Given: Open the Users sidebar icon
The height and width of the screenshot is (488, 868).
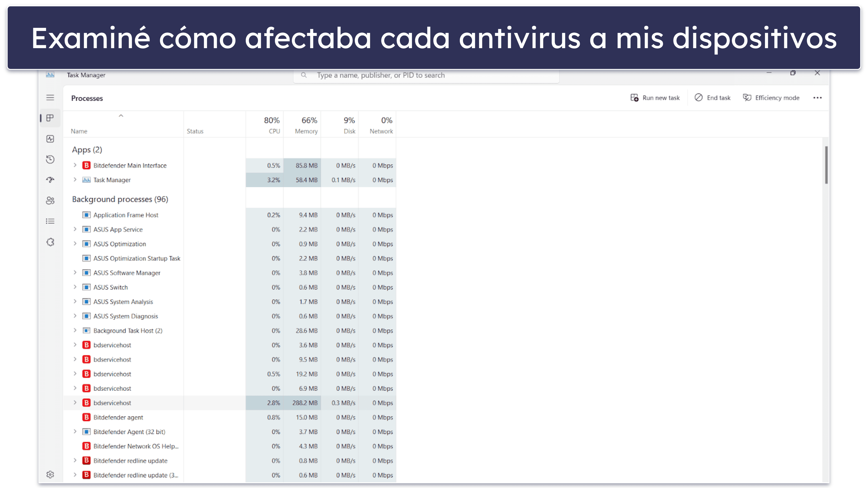Looking at the screenshot, I should pyautogui.click(x=50, y=201).
